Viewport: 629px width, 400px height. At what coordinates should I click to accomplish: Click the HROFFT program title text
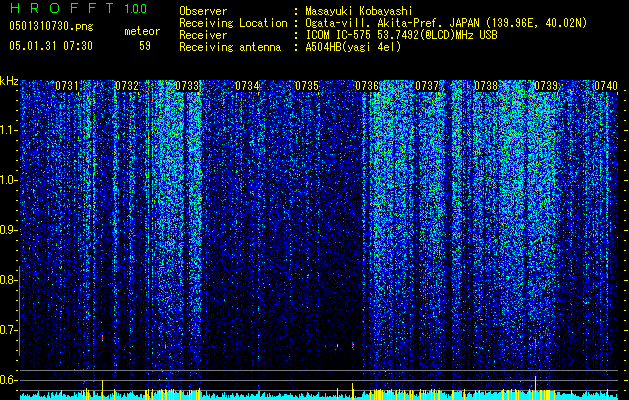[x=63, y=8]
